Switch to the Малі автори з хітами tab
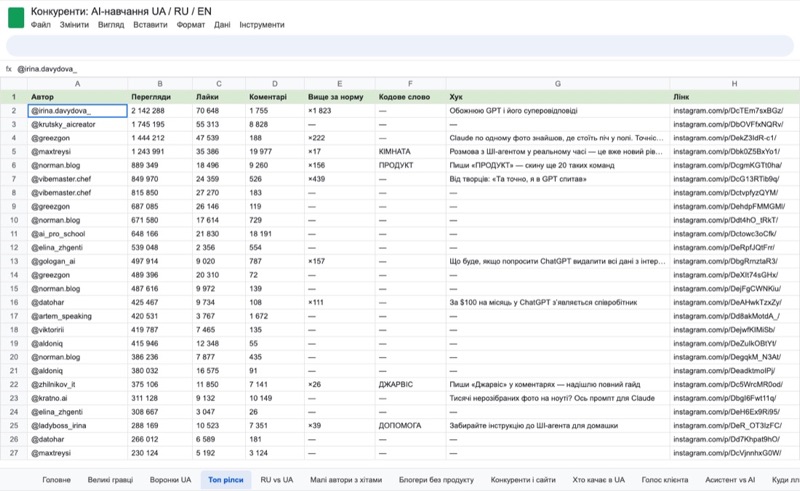This screenshot has width=800, height=491. coord(346,480)
